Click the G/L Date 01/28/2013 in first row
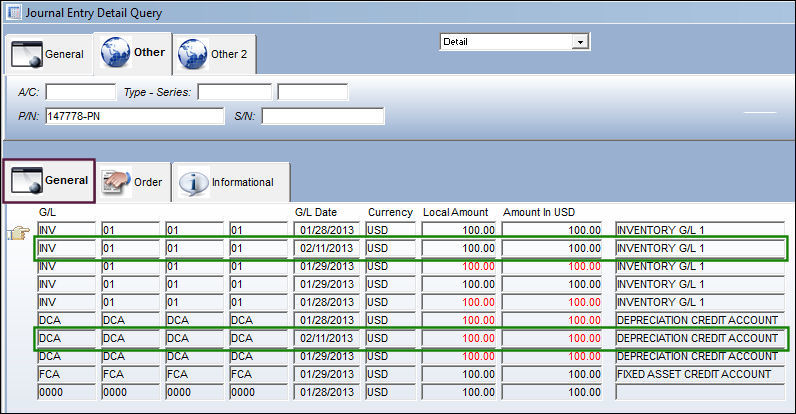 tap(326, 230)
